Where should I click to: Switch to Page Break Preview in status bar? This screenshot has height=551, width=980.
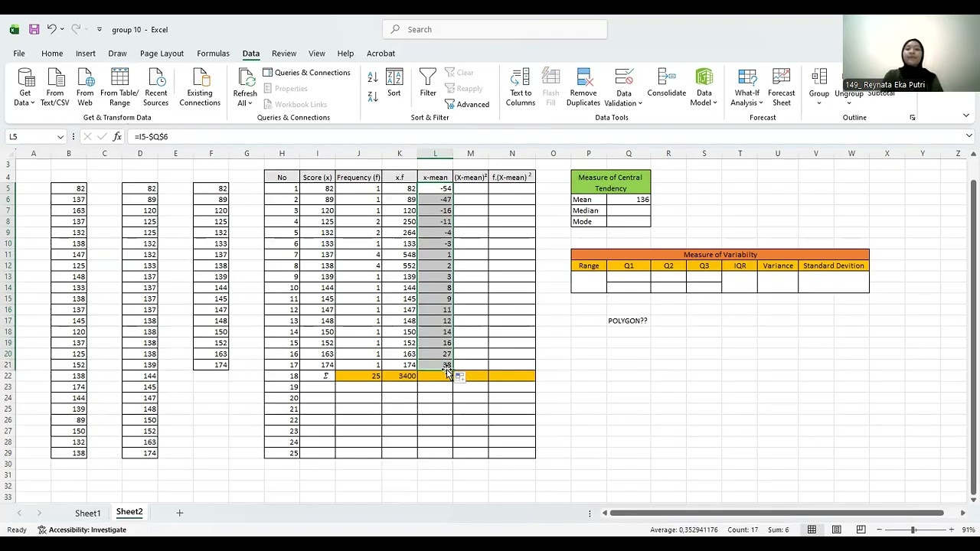(x=861, y=530)
